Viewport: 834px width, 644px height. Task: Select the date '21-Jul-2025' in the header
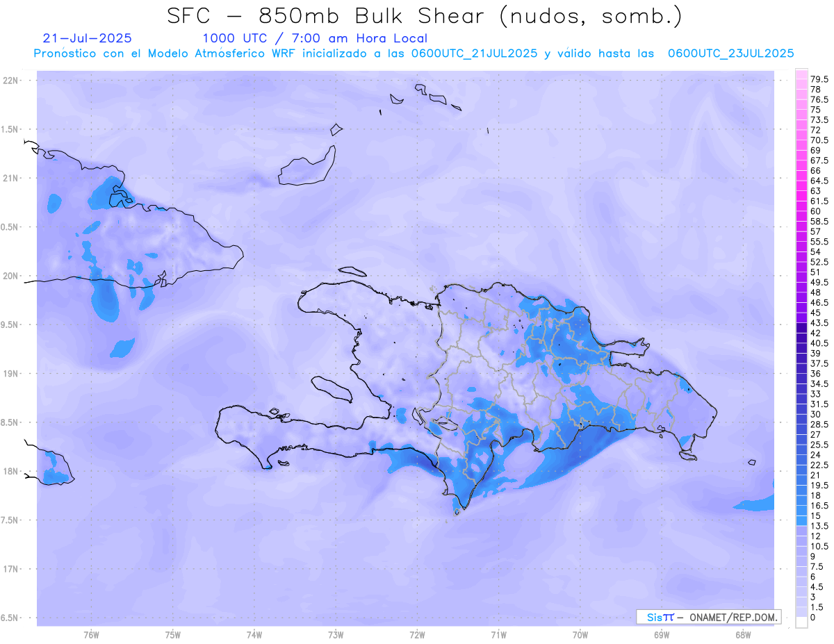[87, 38]
